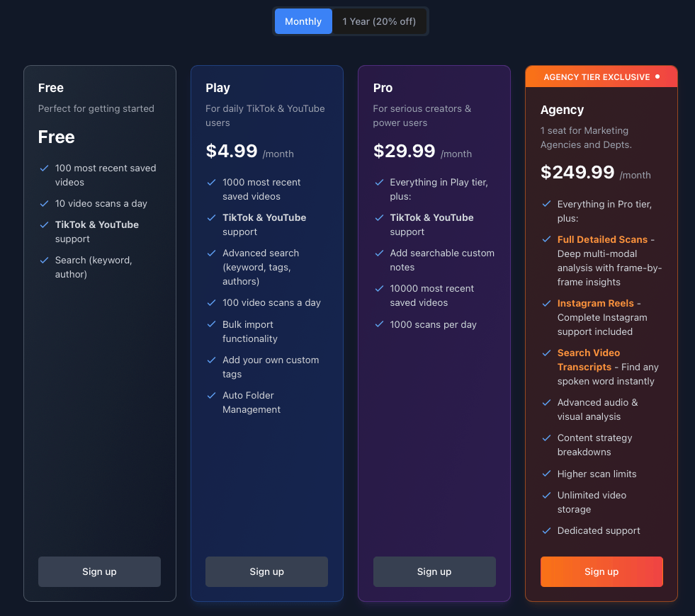The image size is (695, 616).
Task: Click checkmark next to Bulk import functionality
Action: 211,324
